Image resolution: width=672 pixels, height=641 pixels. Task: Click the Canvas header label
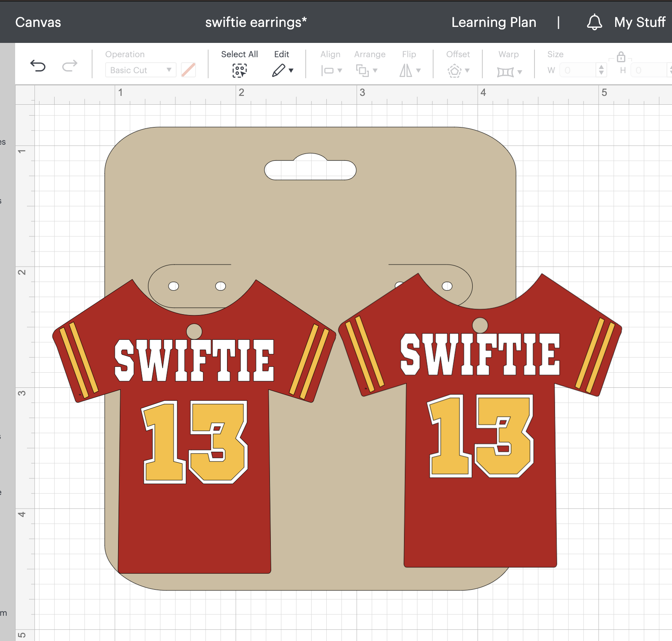pos(38,22)
